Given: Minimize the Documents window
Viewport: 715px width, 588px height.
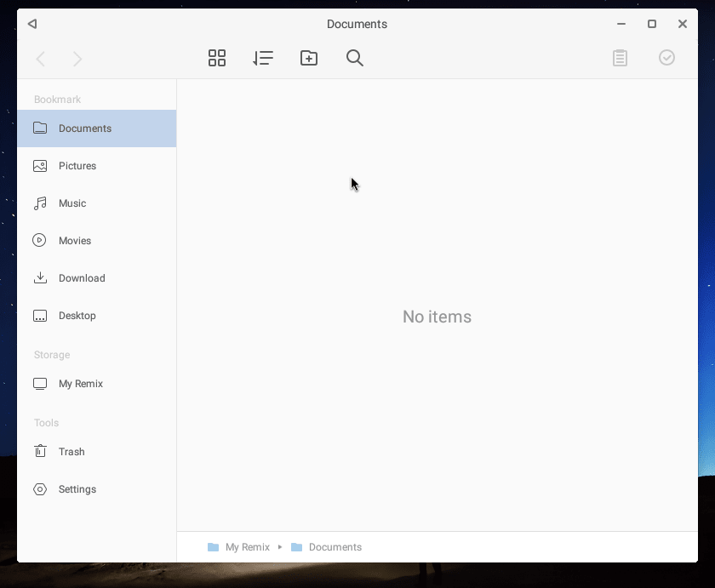Looking at the screenshot, I should pyautogui.click(x=621, y=24).
